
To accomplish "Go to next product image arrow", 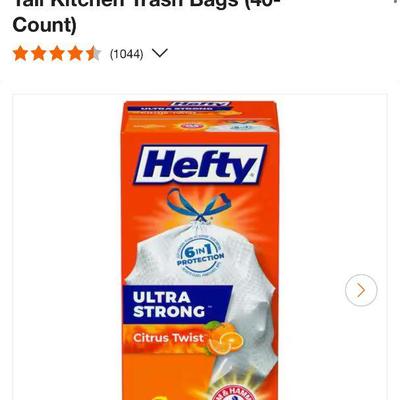I will pyautogui.click(x=361, y=290).
